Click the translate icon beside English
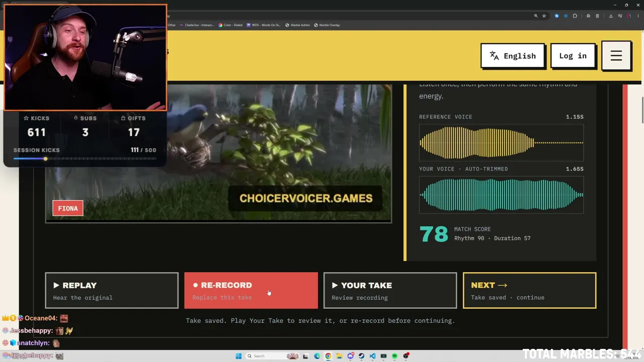This screenshot has width=644, height=362. click(494, 56)
